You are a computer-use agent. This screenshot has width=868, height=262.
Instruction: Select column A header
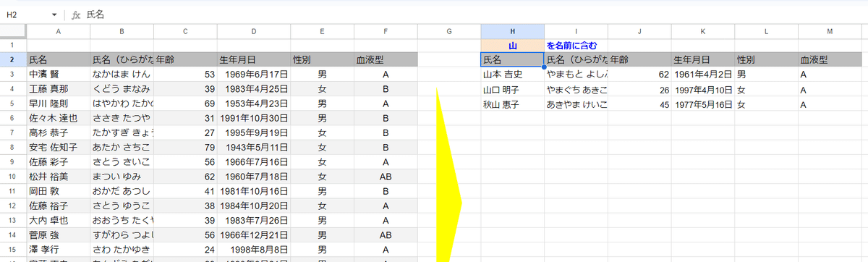[59, 31]
